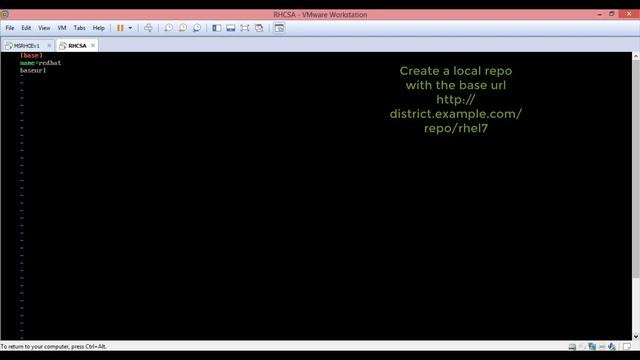Open the Help menu
Screen dimensions: 640x360
point(98,28)
